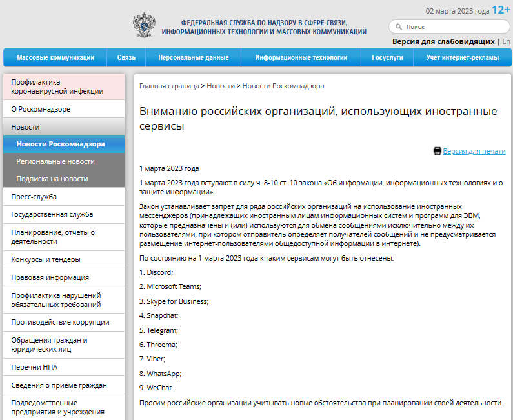
Task: Open Персональные данные menu item
Action: coord(194,57)
